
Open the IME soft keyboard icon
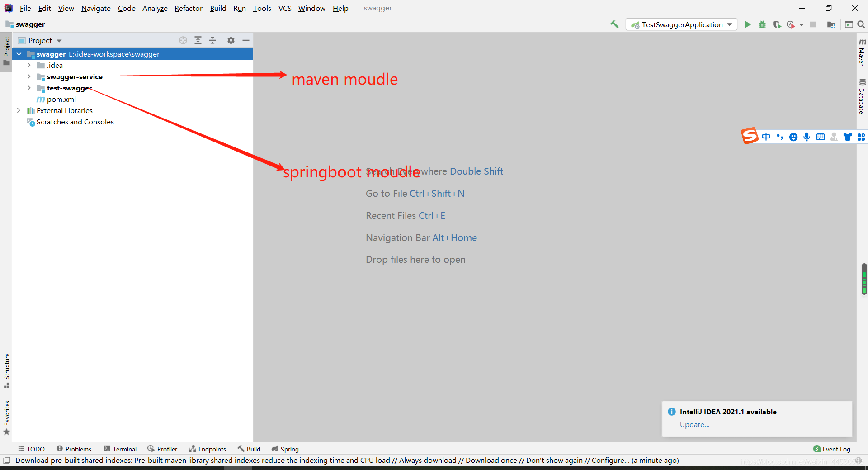[x=821, y=137]
